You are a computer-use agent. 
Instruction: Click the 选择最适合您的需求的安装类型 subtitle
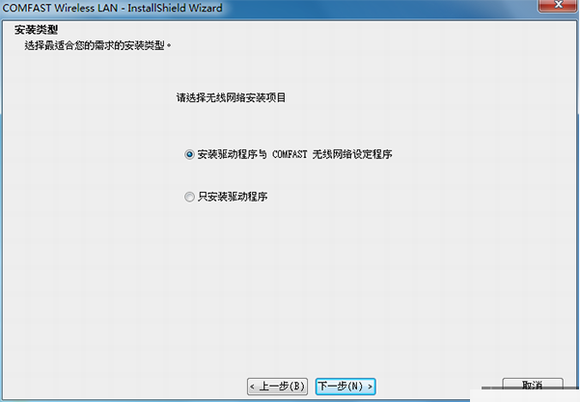[94, 45]
